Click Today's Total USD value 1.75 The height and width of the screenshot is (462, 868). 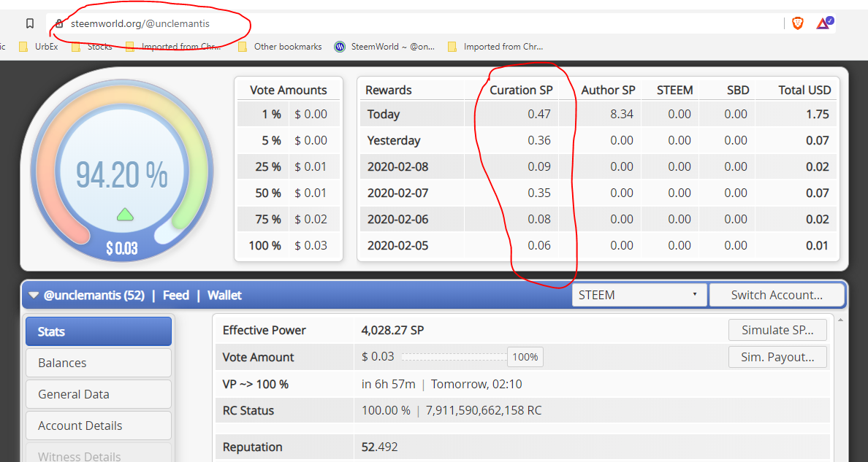[x=817, y=114]
